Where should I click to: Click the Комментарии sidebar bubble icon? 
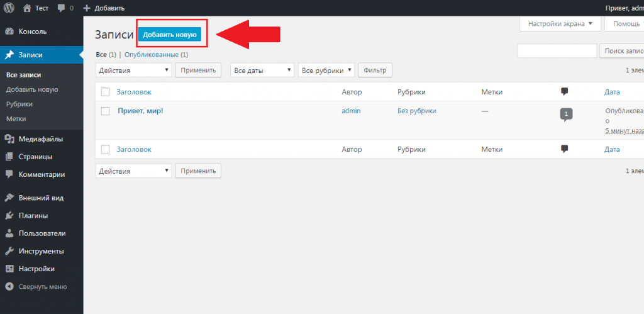(9, 174)
